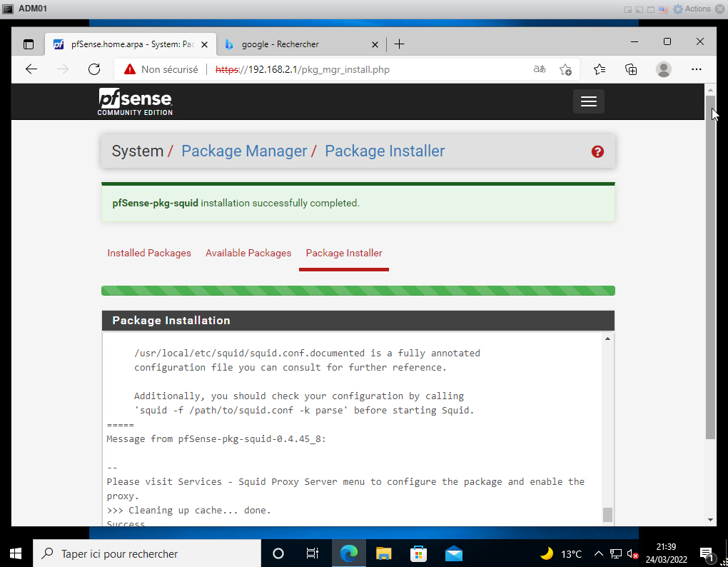Open the Edge collections icon

(x=631, y=69)
